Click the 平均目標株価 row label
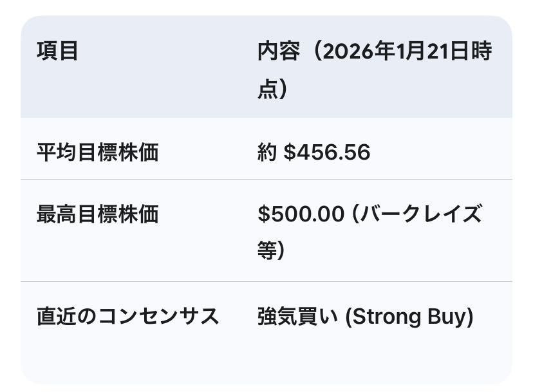Screen dimensions: 533x392 (x=97, y=153)
